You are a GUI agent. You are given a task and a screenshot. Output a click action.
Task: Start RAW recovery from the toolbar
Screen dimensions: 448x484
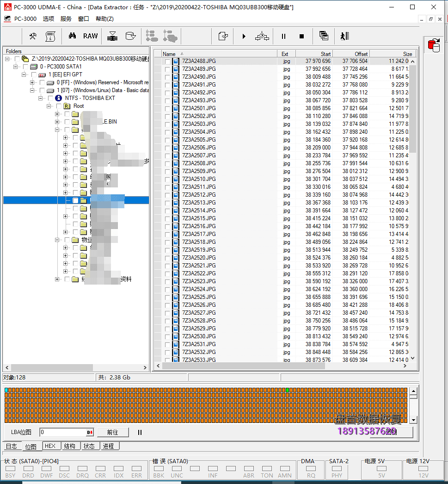(90, 36)
